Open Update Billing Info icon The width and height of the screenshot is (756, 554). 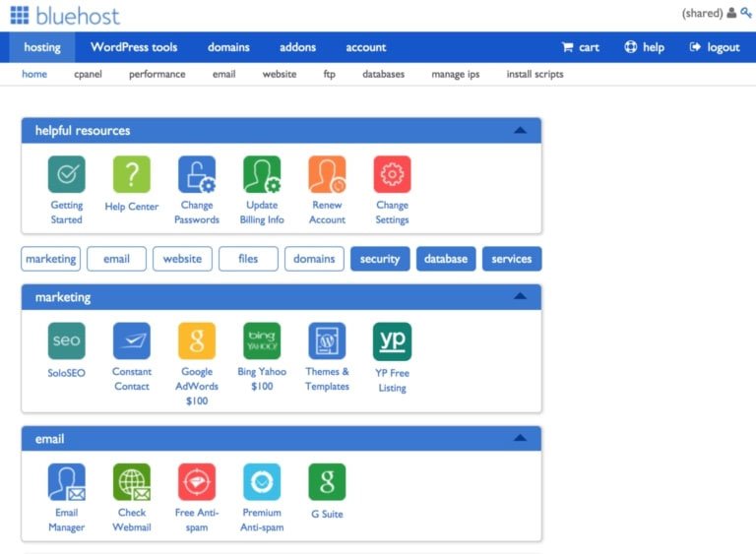pos(262,174)
